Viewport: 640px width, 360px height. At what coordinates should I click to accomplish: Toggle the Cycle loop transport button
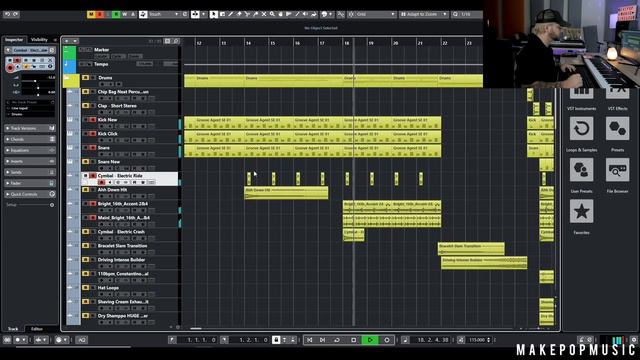337,340
